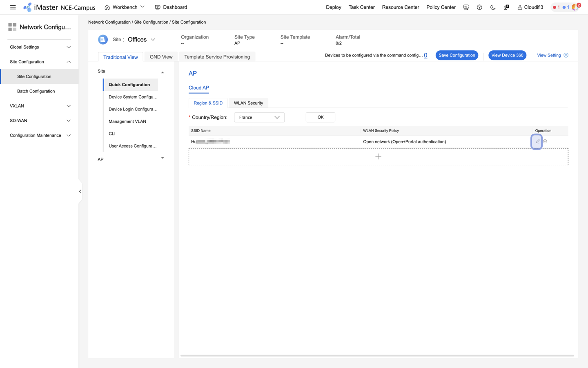The width and height of the screenshot is (588, 368).
Task: Delete the SSID using the trash icon
Action: 545,141
